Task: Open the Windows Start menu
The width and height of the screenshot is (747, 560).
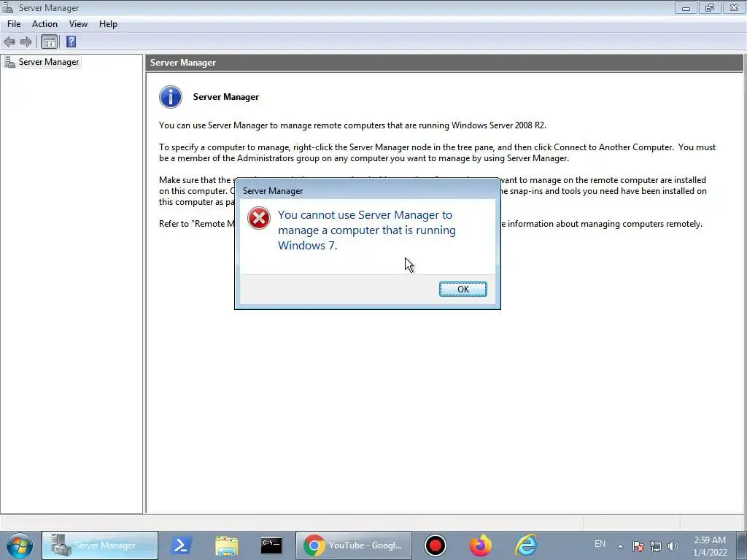Action: pyautogui.click(x=20, y=545)
